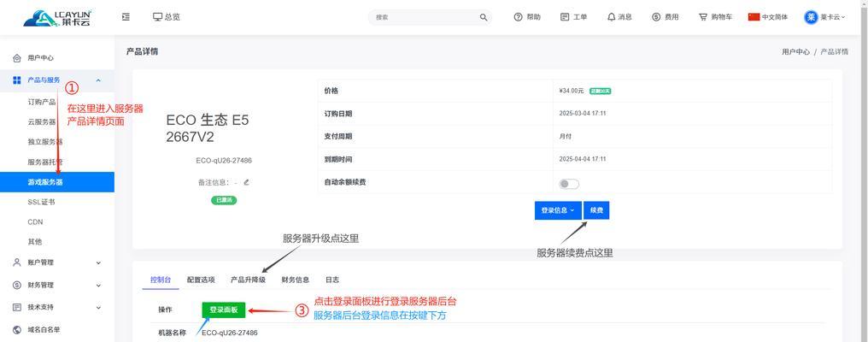The height and width of the screenshot is (342, 868).
Task: Open SSL证书 in sidebar
Action: click(x=41, y=202)
